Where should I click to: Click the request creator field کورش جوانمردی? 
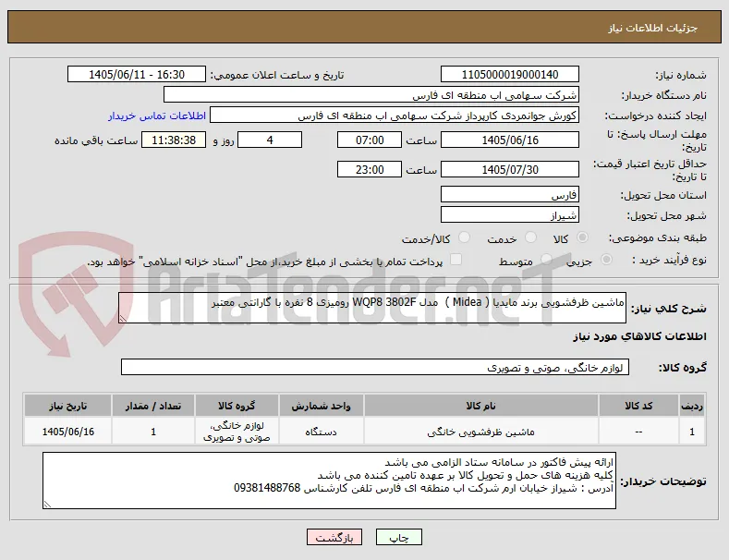pyautogui.click(x=395, y=116)
